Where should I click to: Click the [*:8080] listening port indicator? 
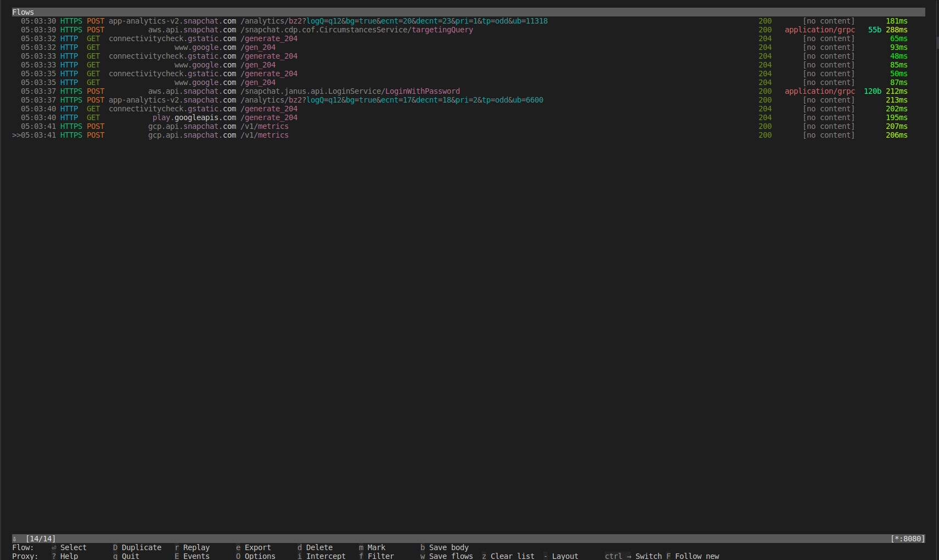(907, 539)
